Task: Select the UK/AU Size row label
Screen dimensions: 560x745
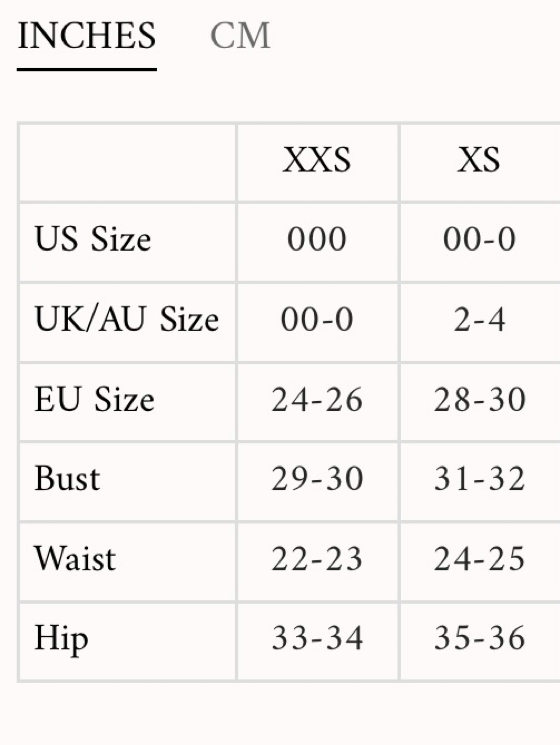Action: (x=127, y=319)
